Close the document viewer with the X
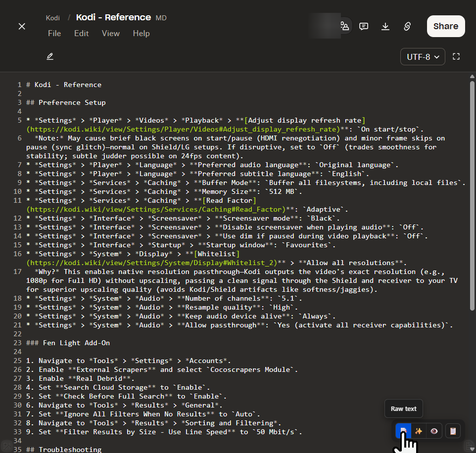The height and width of the screenshot is (453, 476). (x=22, y=26)
